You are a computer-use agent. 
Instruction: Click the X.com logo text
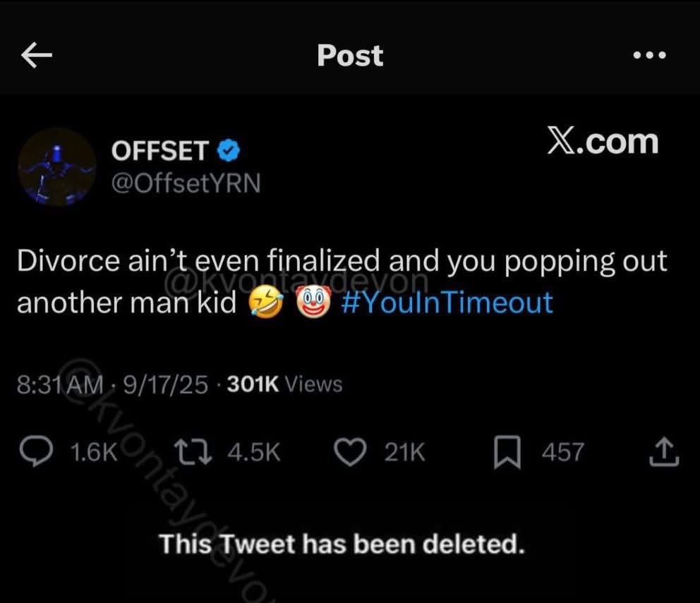602,142
